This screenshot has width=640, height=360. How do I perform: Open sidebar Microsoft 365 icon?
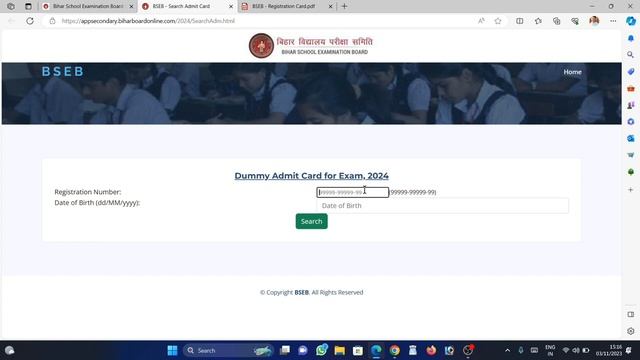point(631,122)
